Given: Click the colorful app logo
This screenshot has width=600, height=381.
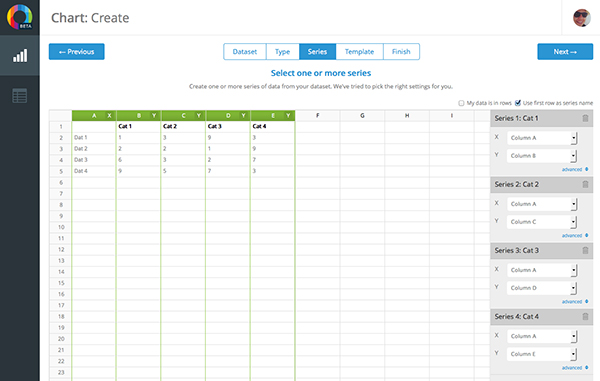Looking at the screenshot, I should 20,17.
